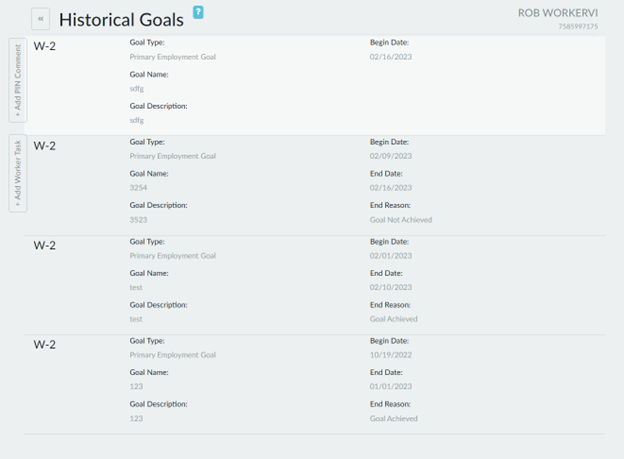The width and height of the screenshot is (624, 459).
Task: Click the Goal Name value 3254
Action: pos(138,188)
